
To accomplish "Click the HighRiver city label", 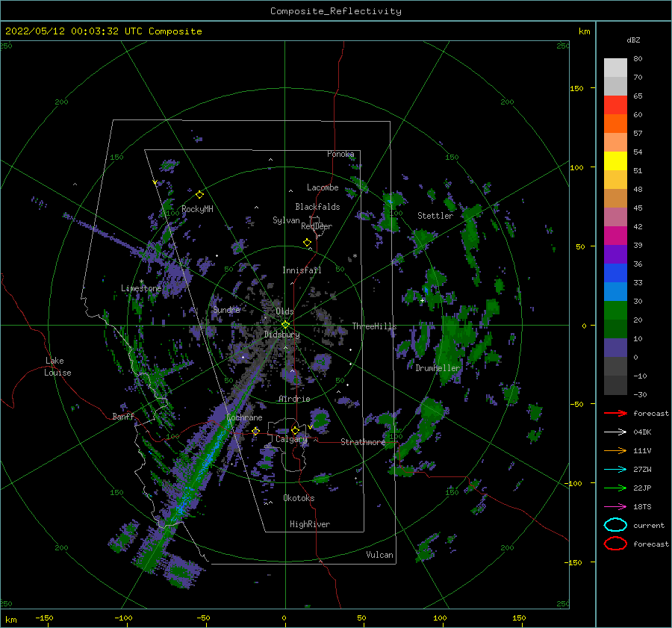I will coord(310,524).
